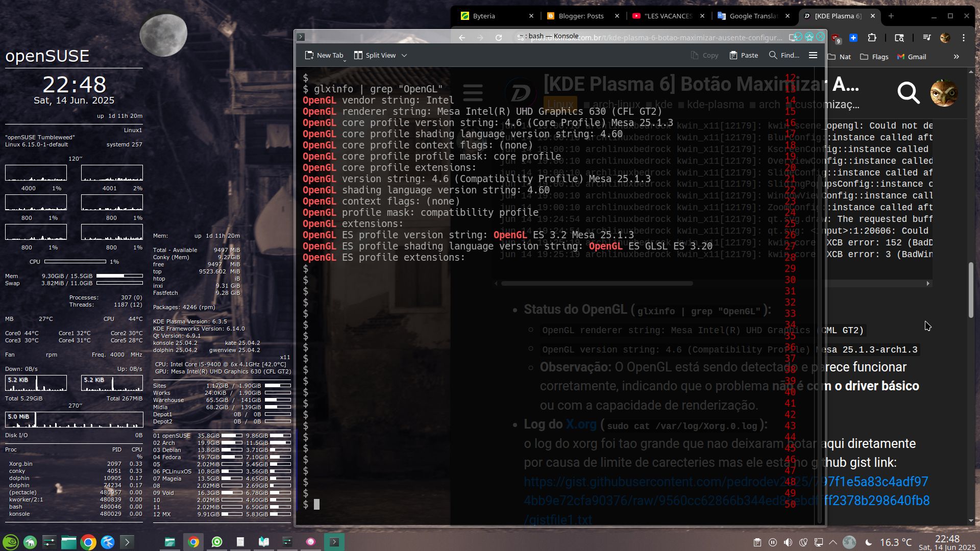This screenshot has width=980, height=551.
Task: Open the browser three-dot menu
Action: pyautogui.click(x=964, y=38)
